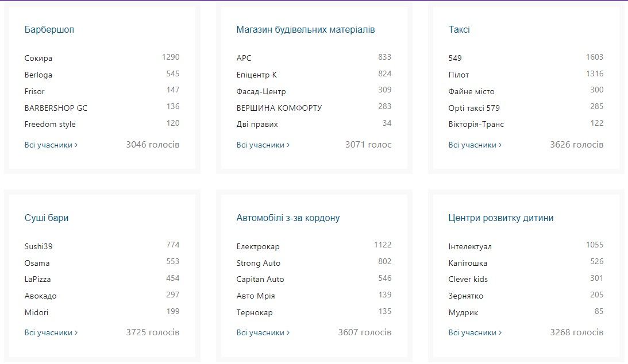View all participants in Таксі
The image size is (628, 364).
point(475,145)
